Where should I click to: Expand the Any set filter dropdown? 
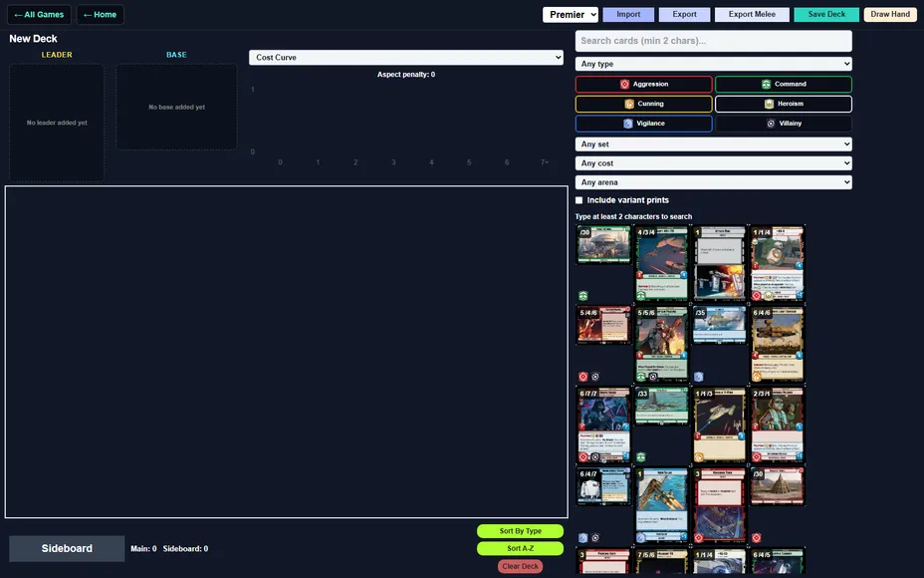coord(714,144)
